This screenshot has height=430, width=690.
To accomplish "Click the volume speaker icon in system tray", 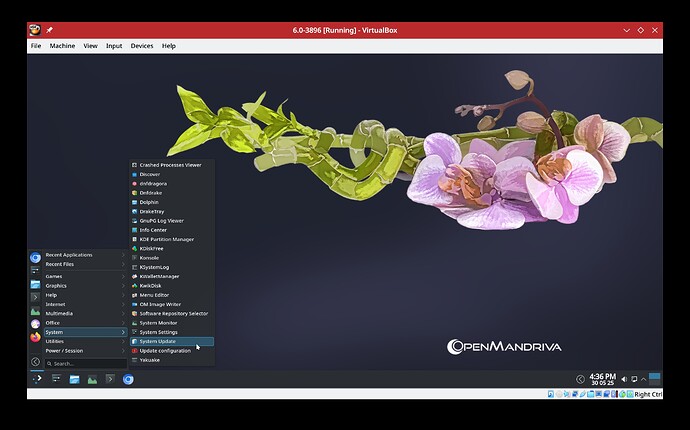I will click(624, 379).
